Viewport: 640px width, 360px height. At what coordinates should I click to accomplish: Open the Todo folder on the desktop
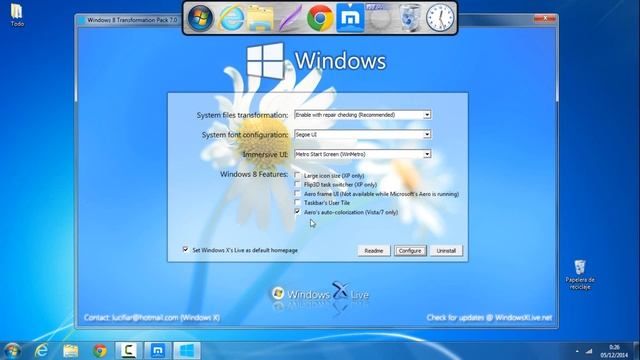pyautogui.click(x=17, y=15)
